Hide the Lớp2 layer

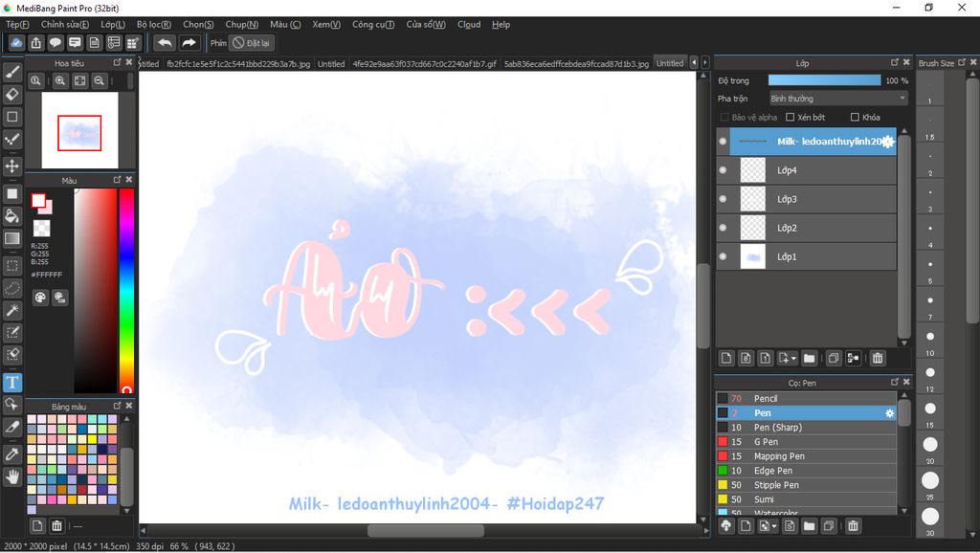[x=723, y=228]
